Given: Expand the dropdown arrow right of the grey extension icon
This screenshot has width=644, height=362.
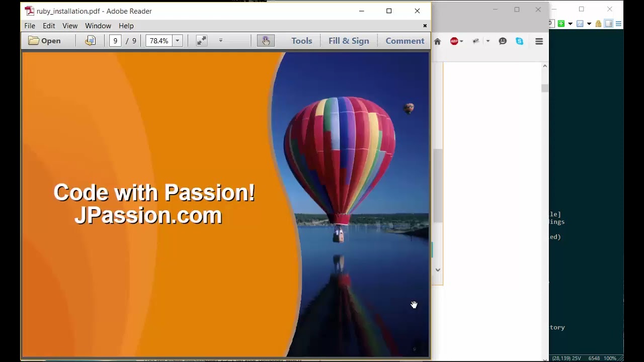Looking at the screenshot, I should pos(488,41).
